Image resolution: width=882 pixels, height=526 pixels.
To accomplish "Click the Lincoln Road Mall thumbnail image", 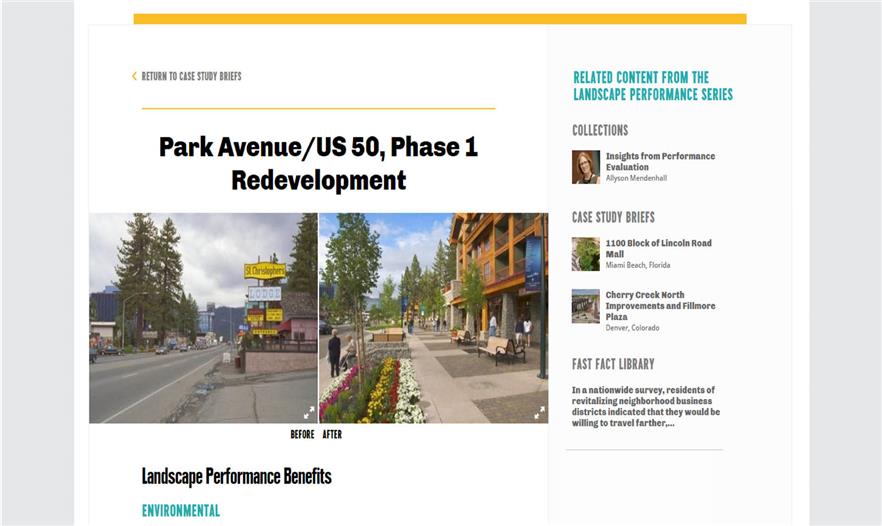I will click(x=586, y=254).
